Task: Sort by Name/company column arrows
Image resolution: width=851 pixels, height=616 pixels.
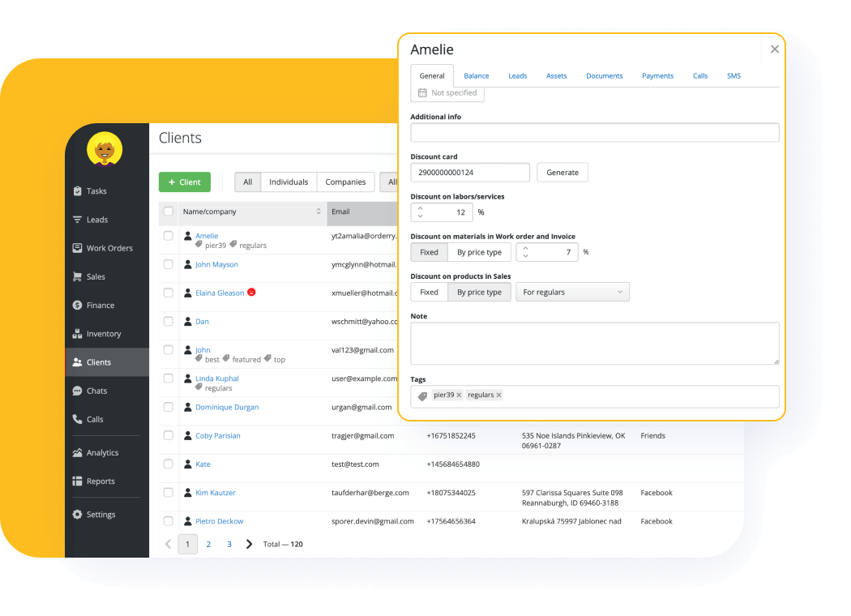Action: tap(319, 212)
